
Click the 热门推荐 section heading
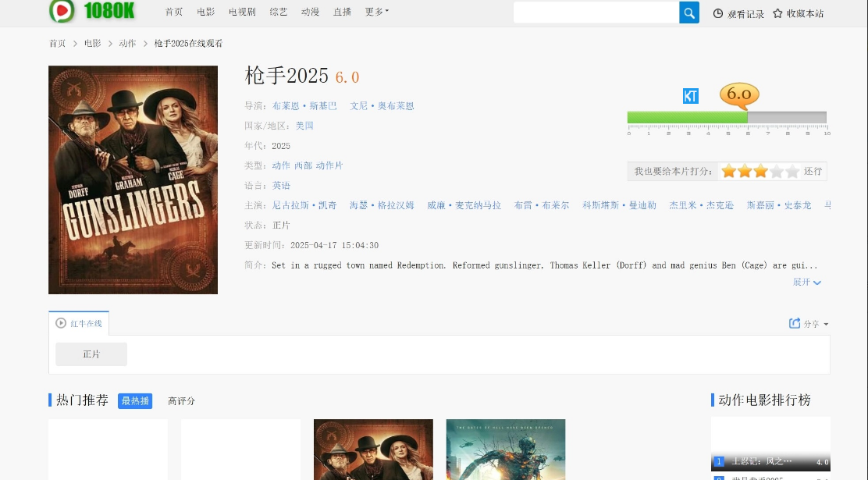point(83,400)
